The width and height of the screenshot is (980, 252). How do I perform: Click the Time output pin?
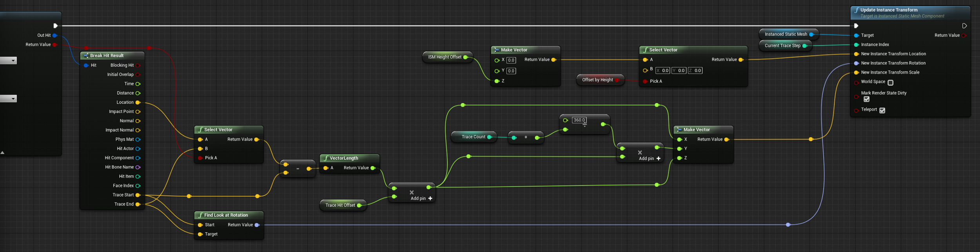[138, 84]
